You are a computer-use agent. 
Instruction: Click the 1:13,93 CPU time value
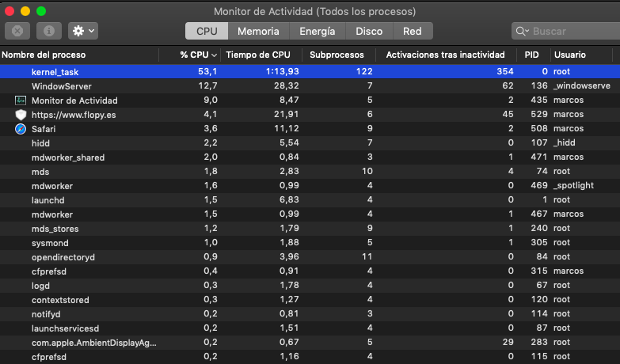coord(283,71)
